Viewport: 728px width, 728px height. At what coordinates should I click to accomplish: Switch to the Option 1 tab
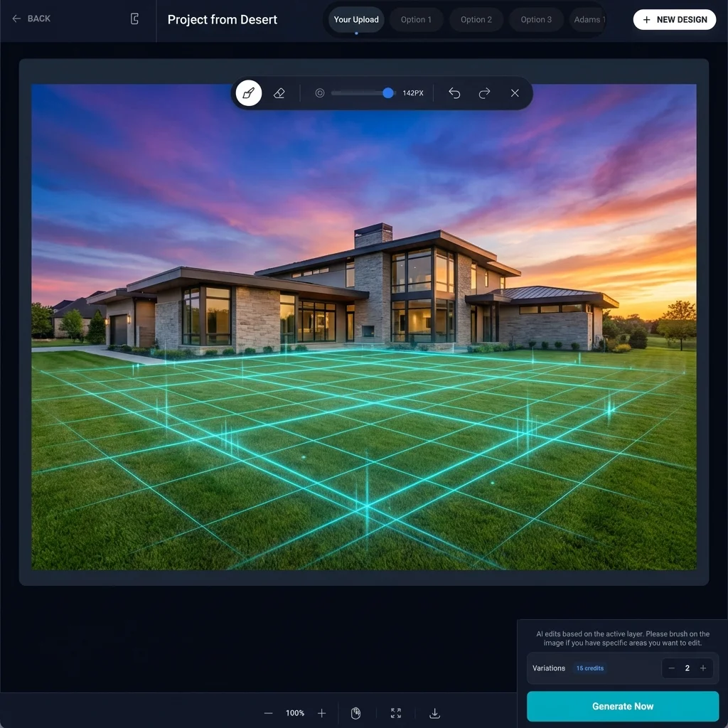point(416,20)
